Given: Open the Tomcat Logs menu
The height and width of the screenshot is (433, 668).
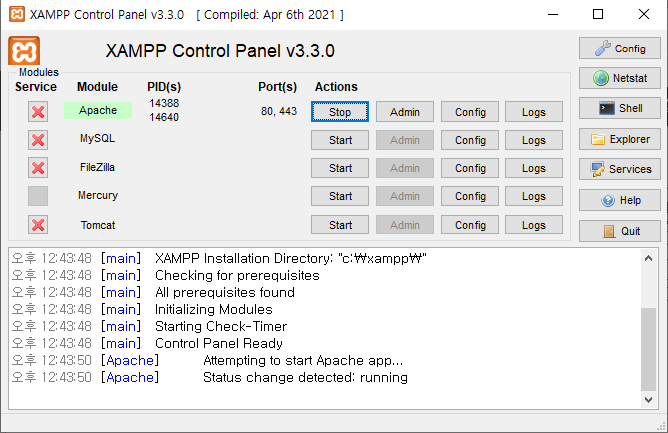Looking at the screenshot, I should tap(534, 225).
